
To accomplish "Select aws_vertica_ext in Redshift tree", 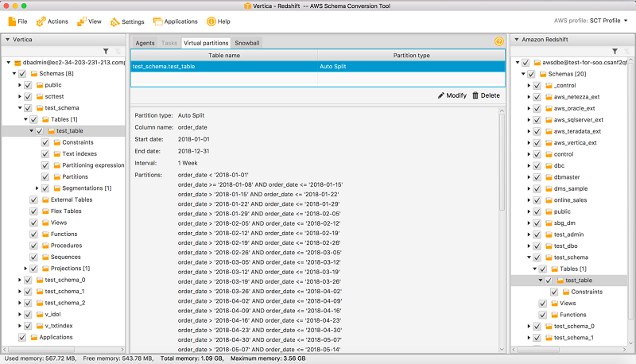I will [575, 143].
